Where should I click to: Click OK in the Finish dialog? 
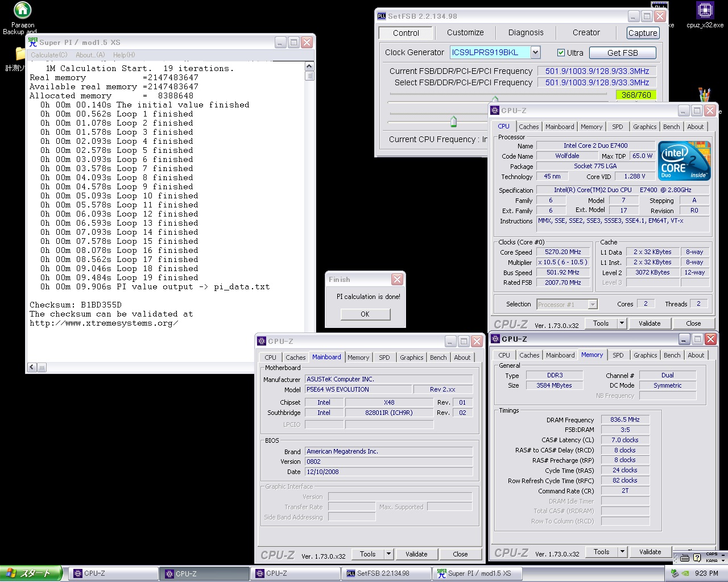pos(365,314)
